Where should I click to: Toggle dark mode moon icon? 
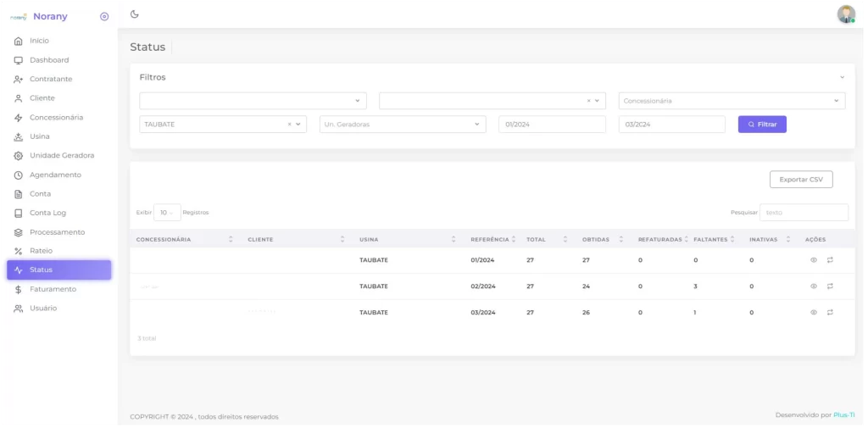click(135, 14)
